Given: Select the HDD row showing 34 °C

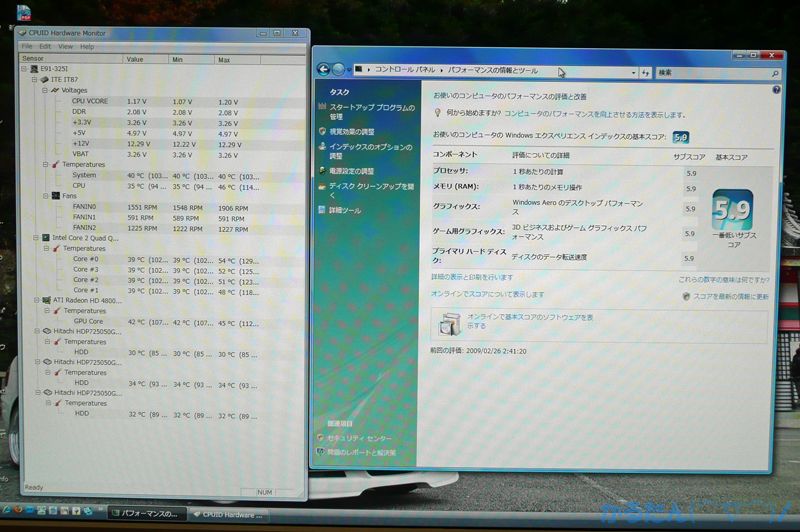Looking at the screenshot, I should 163,383.
